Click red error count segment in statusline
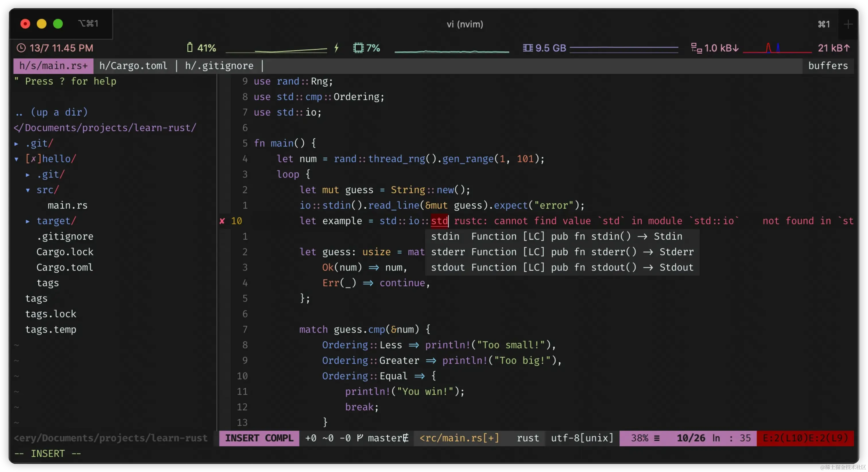The image size is (868, 472). click(805, 438)
